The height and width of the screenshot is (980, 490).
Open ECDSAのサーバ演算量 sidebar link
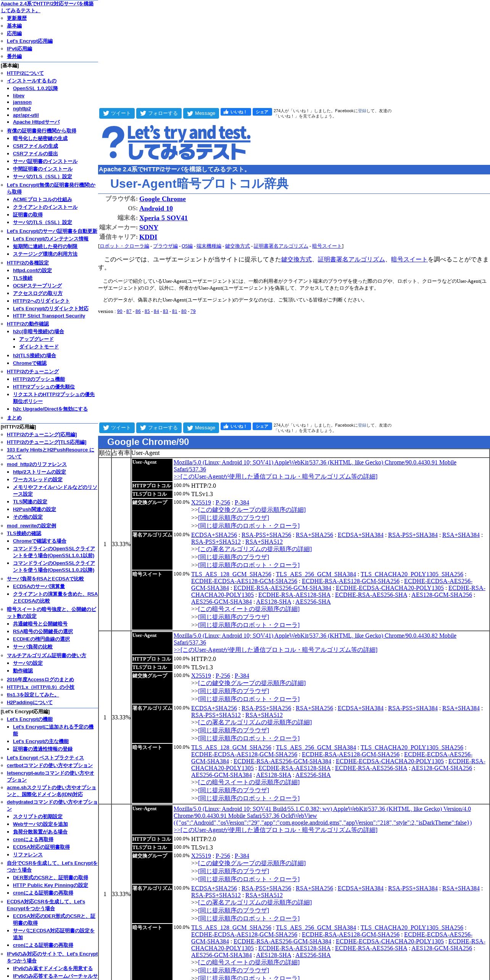point(39,587)
